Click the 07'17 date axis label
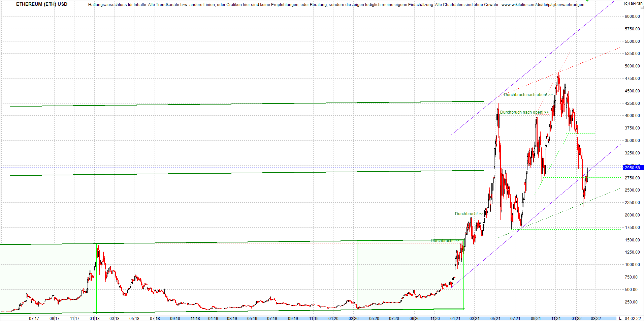The height and width of the screenshot is (321, 644). point(34,318)
